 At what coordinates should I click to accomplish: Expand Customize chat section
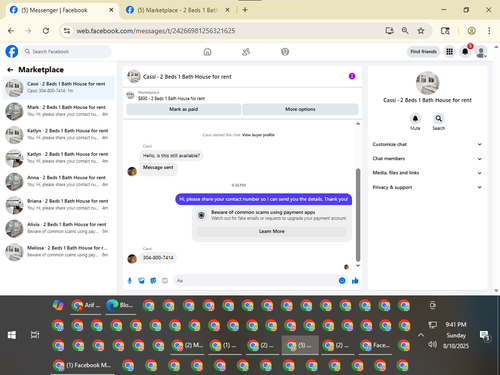[x=427, y=144]
